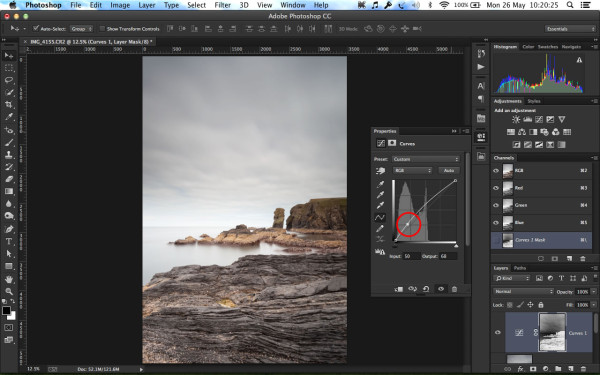The width and height of the screenshot is (600, 375).
Task: Select the Move tool
Action: point(8,56)
